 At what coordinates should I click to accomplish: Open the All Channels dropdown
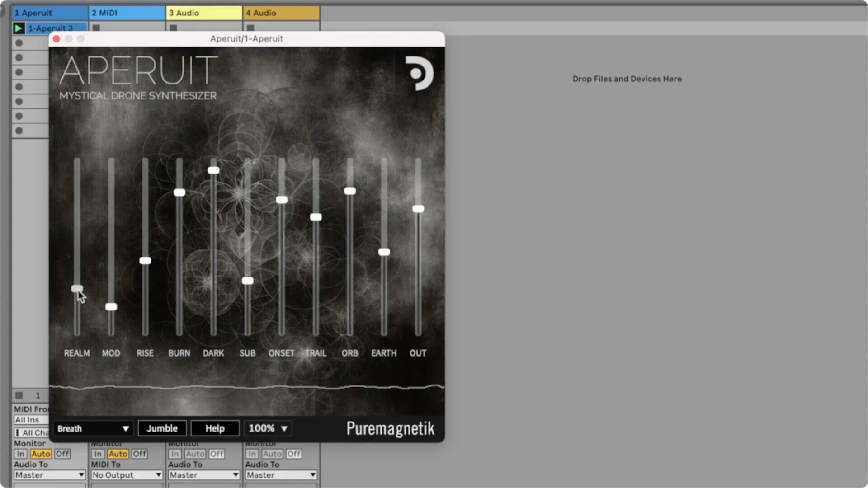pyautogui.click(x=31, y=433)
